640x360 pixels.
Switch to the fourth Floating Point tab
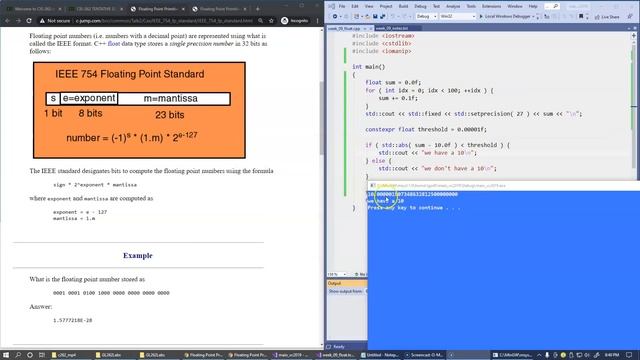pos(219,9)
